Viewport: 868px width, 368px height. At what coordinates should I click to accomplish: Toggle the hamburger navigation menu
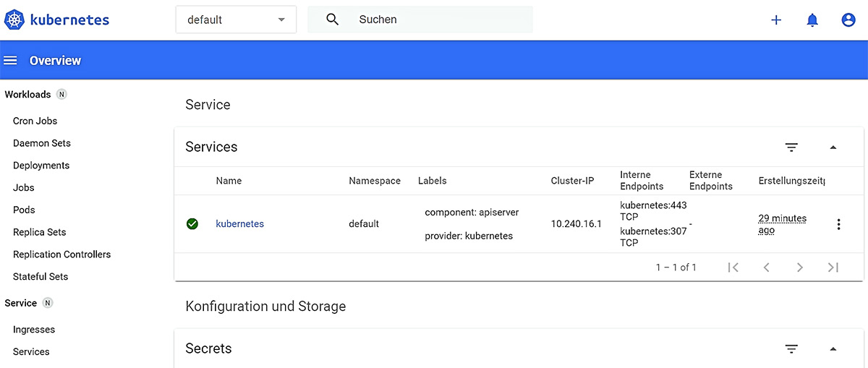10,61
